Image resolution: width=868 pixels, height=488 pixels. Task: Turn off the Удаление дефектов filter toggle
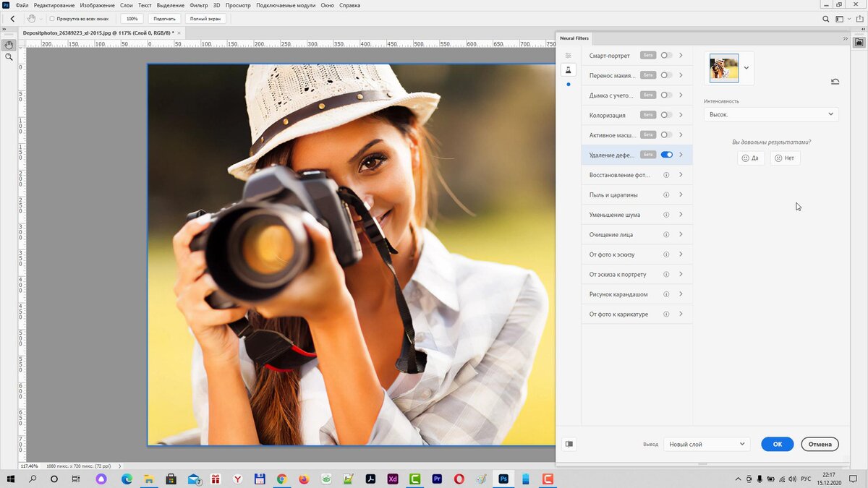[x=666, y=155]
